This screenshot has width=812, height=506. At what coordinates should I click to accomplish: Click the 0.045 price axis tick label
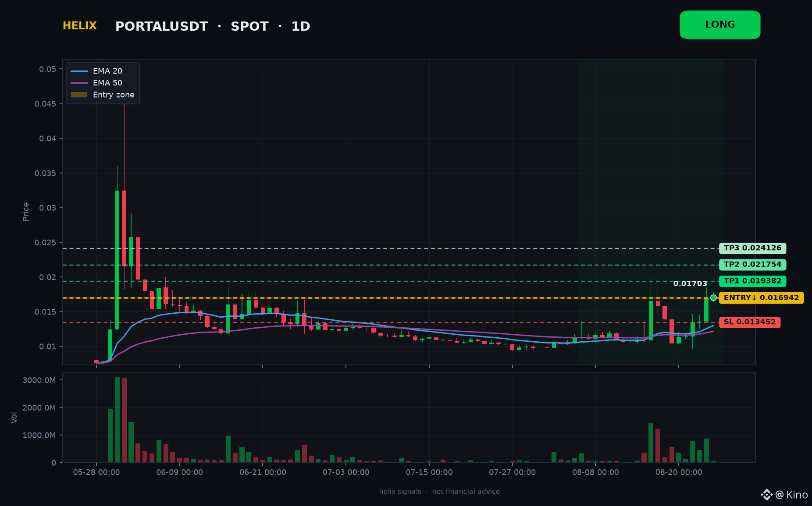[x=46, y=104]
